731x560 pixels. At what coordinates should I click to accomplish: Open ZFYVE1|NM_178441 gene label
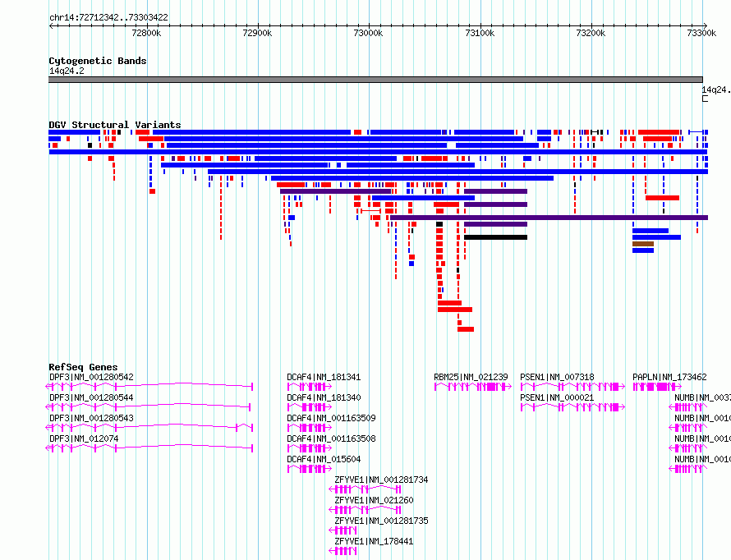374,541
